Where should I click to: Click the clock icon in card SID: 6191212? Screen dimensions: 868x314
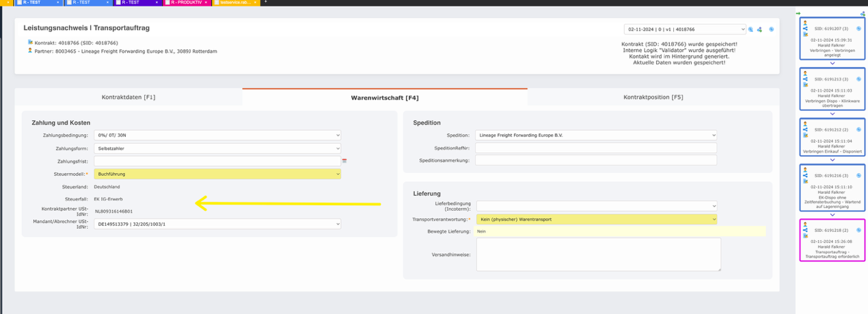click(858, 129)
